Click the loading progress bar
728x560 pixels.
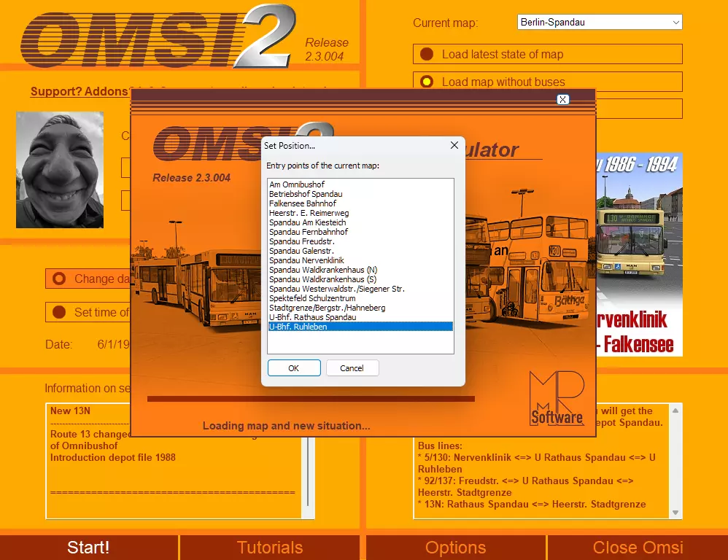point(311,399)
